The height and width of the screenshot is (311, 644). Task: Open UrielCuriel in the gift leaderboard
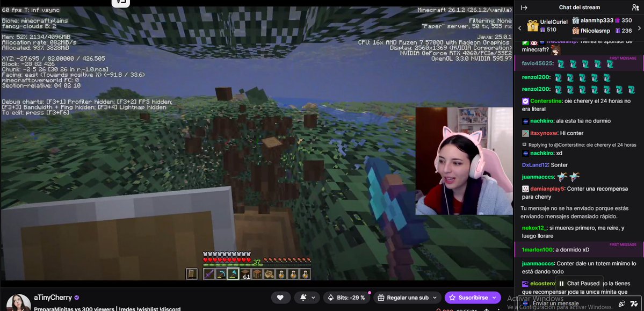point(554,21)
